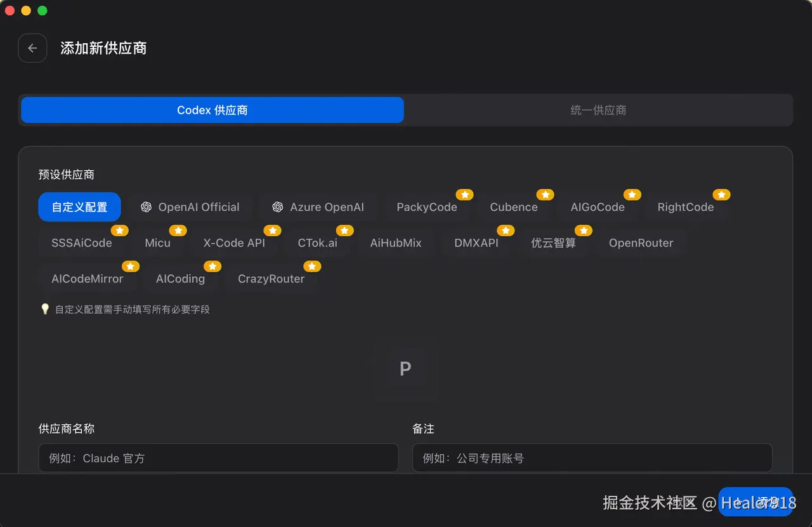Click the OpenAI logo in OpenAI Official
This screenshot has height=527, width=812.
click(147, 207)
